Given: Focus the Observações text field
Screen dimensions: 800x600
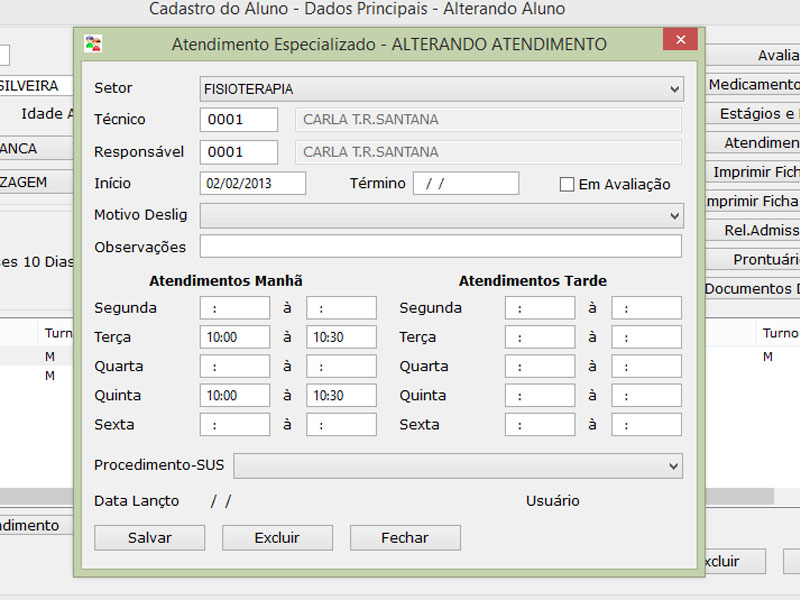Looking at the screenshot, I should 440,247.
